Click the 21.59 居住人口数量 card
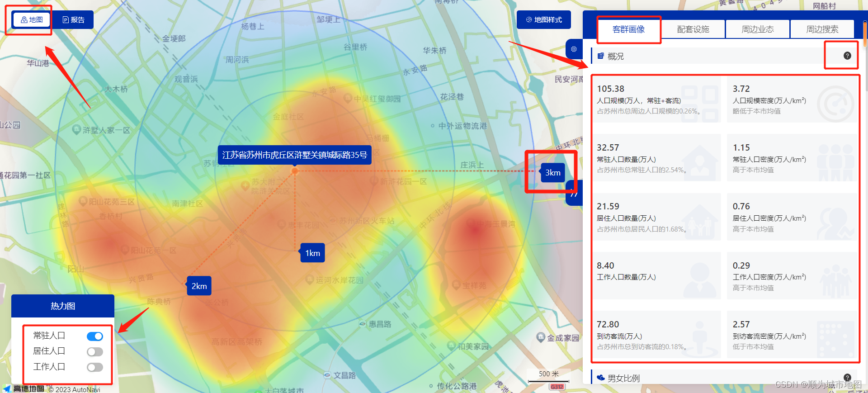The width and height of the screenshot is (868, 393). tap(657, 217)
